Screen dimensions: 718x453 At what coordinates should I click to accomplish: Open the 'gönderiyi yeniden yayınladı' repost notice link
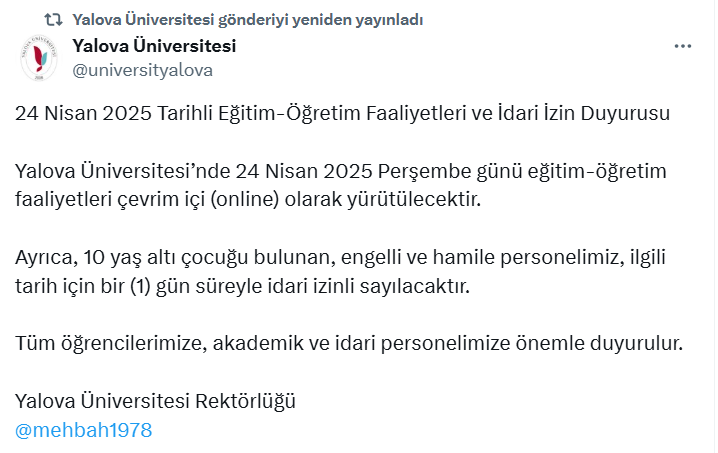click(x=248, y=20)
